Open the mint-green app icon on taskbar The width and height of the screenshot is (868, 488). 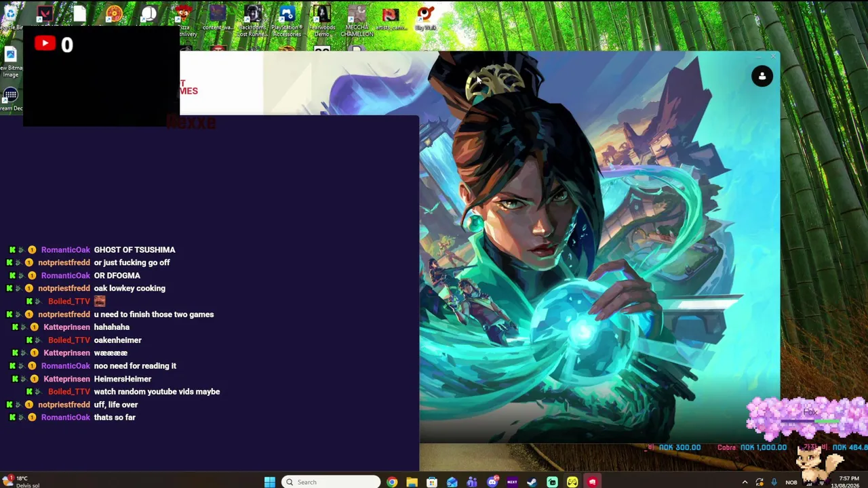click(552, 482)
